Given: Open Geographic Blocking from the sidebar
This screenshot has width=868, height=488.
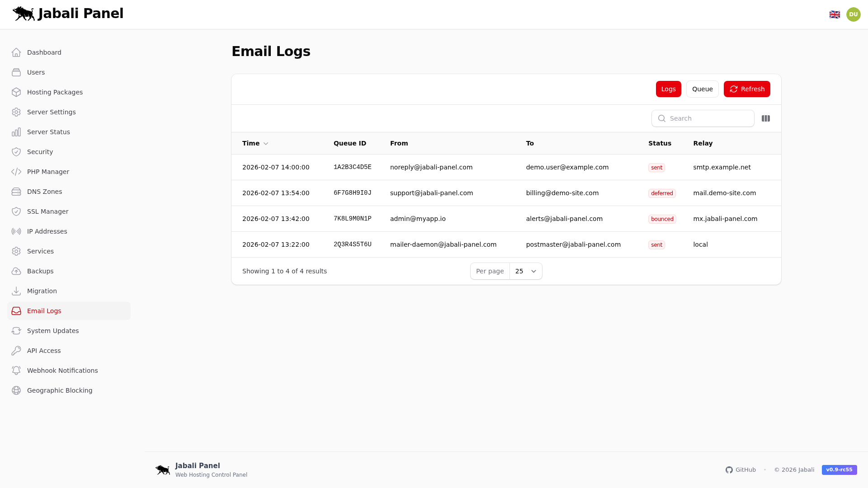Looking at the screenshot, I should [x=59, y=390].
